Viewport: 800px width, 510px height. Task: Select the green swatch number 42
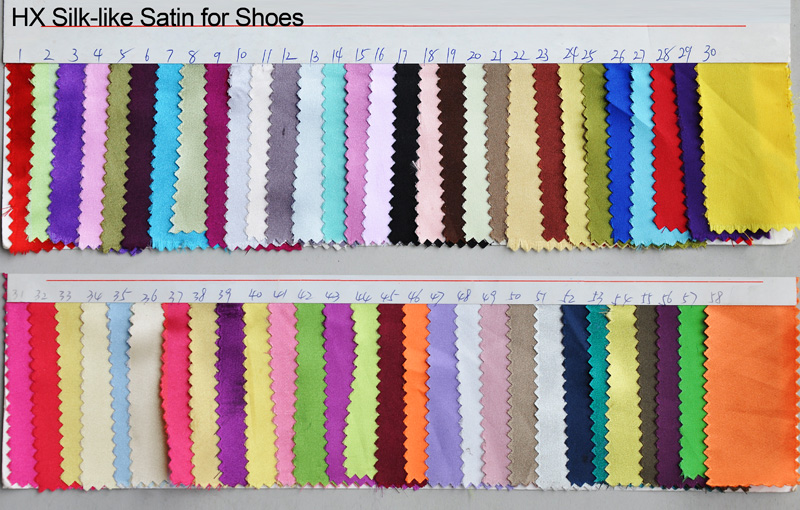point(310,394)
